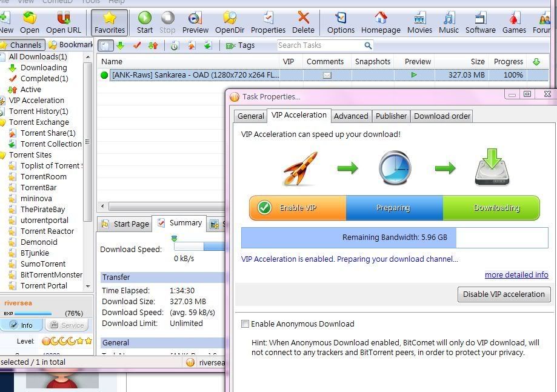The image size is (557, 392).
Task: Open the Favorites star icon
Action: pos(110,18)
